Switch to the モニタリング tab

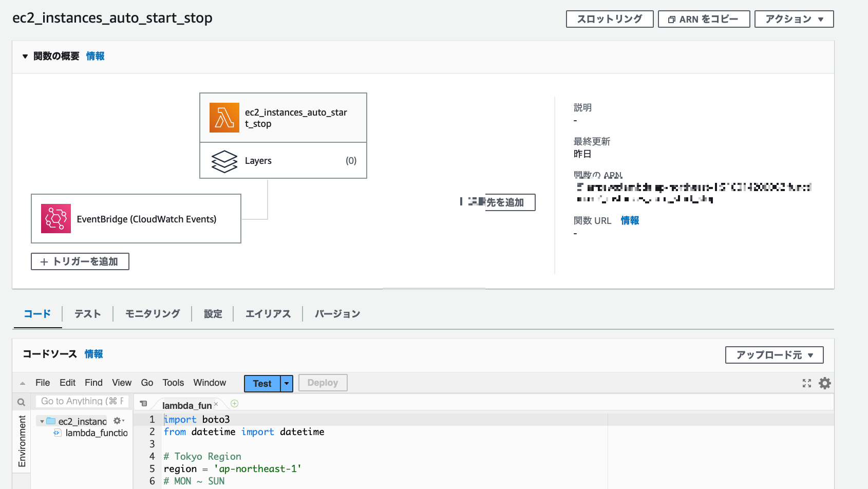[153, 314]
